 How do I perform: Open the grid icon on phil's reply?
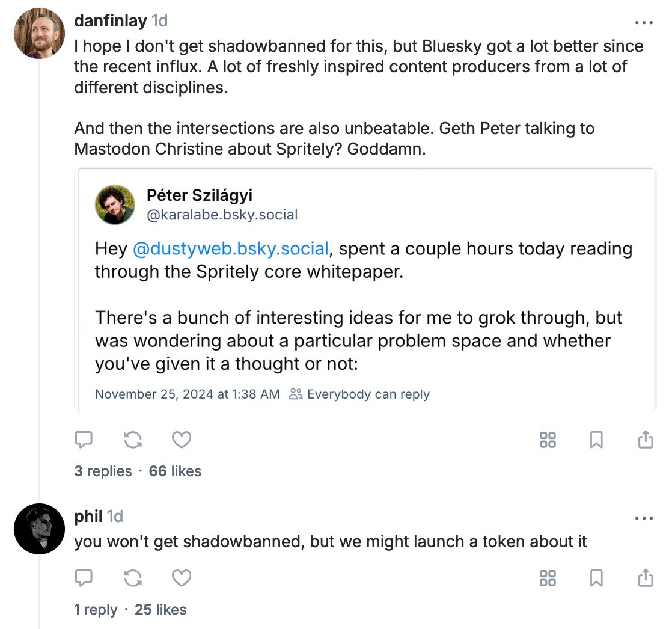pyautogui.click(x=548, y=578)
